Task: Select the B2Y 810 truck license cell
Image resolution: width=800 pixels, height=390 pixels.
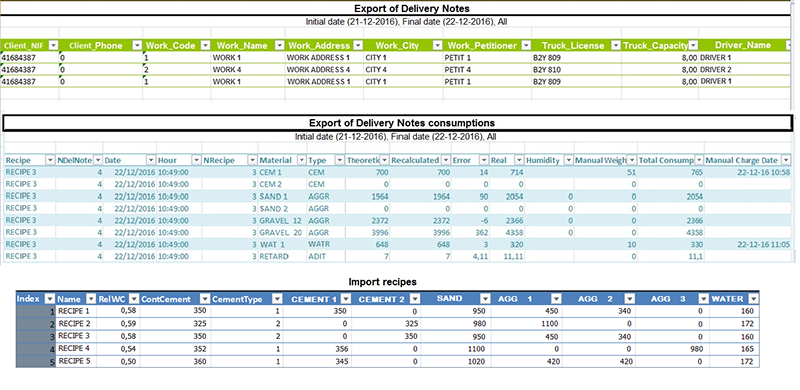Action: pos(576,69)
